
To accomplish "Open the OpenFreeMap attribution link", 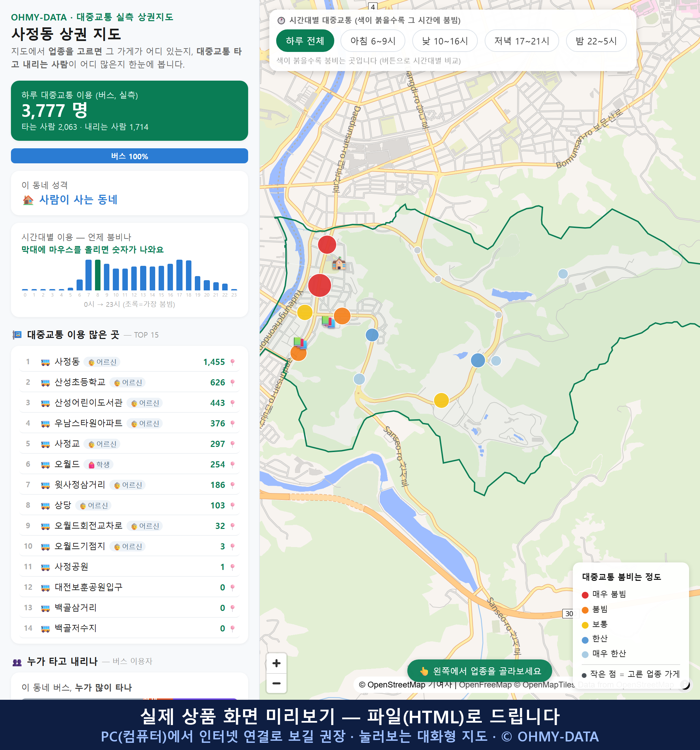I will [485, 685].
